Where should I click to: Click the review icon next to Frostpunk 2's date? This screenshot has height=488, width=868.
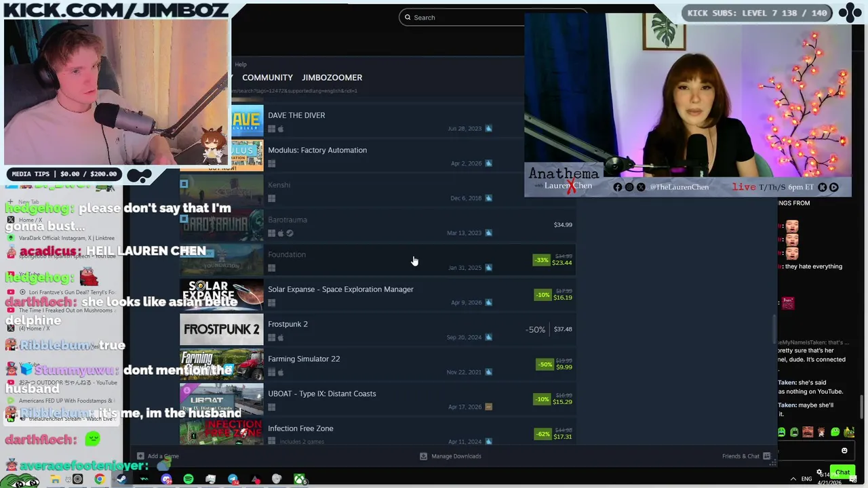tap(488, 337)
